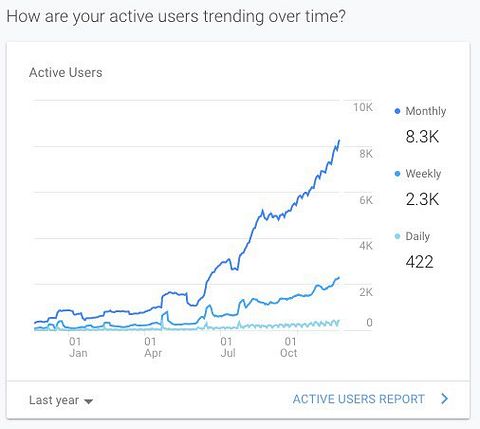
Task: Click the 01 Jul axis marker
Action: [x=228, y=347]
